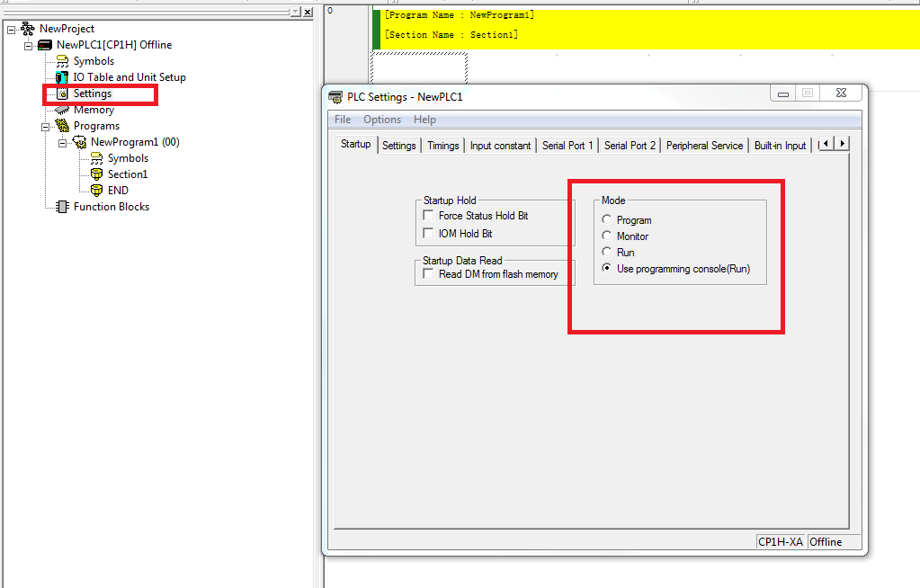Screen dimensions: 920x588
Task: Tick the IOM Hold Bit checkbox
Action: 428,234
